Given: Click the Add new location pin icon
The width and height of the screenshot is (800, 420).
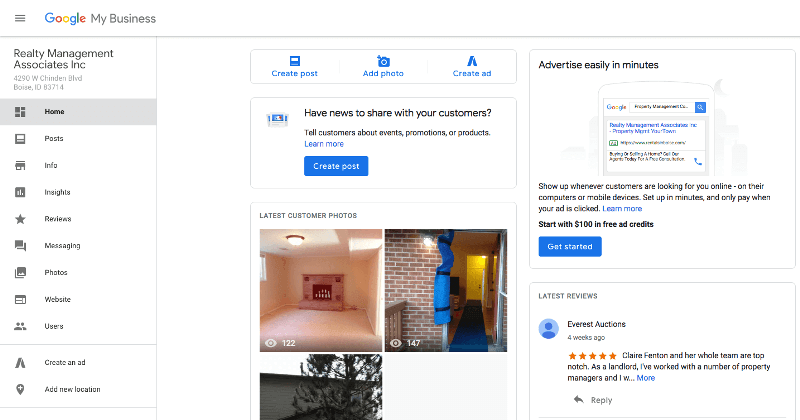Looking at the screenshot, I should click(x=20, y=389).
